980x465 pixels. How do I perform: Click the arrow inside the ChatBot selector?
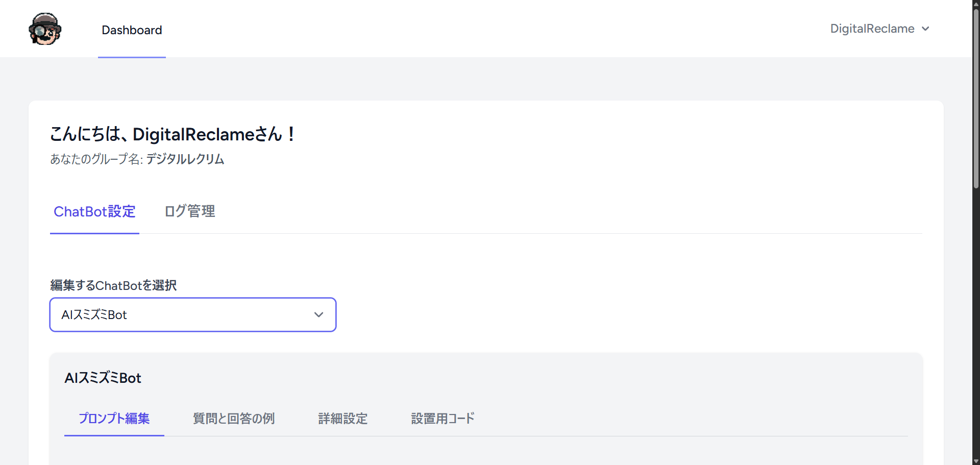pos(318,315)
